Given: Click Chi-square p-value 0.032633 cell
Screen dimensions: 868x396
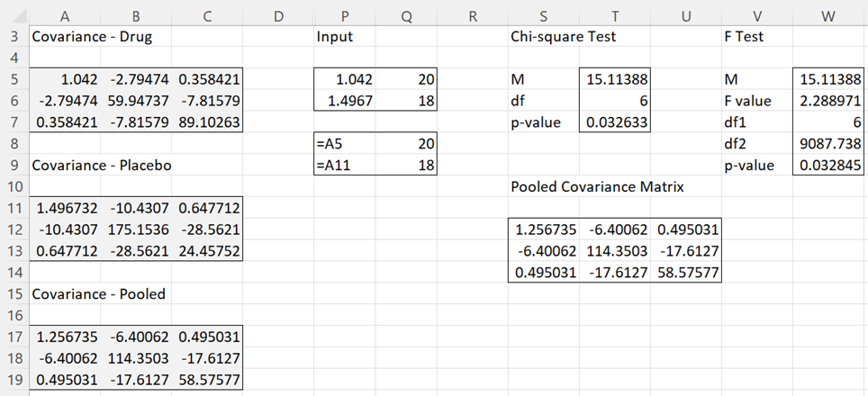Looking at the screenshot, I should [614, 122].
